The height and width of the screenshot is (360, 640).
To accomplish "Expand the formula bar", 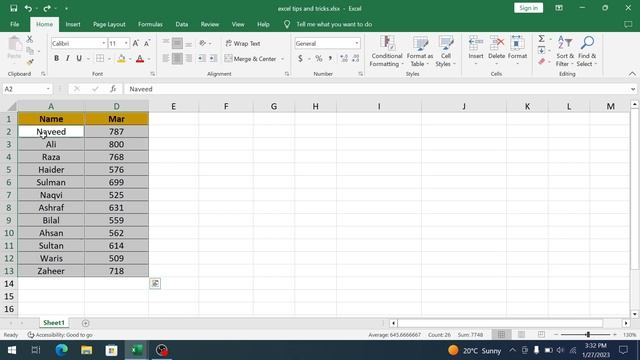I will [x=633, y=89].
